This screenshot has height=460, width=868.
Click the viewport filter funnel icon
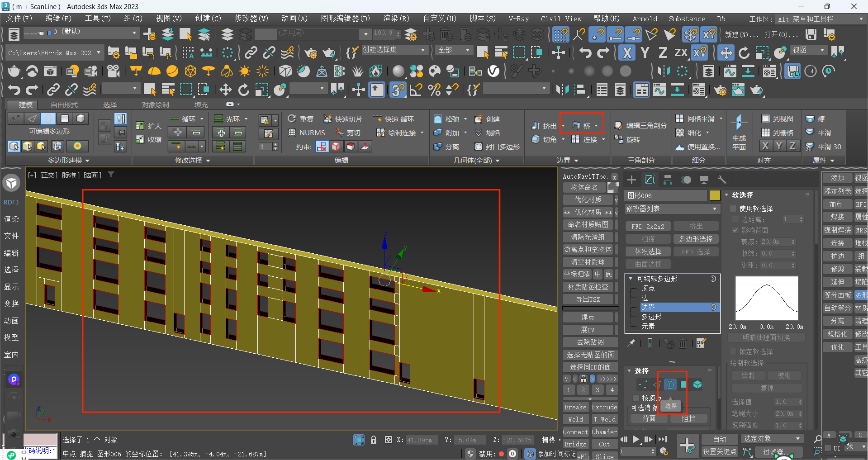[x=111, y=175]
